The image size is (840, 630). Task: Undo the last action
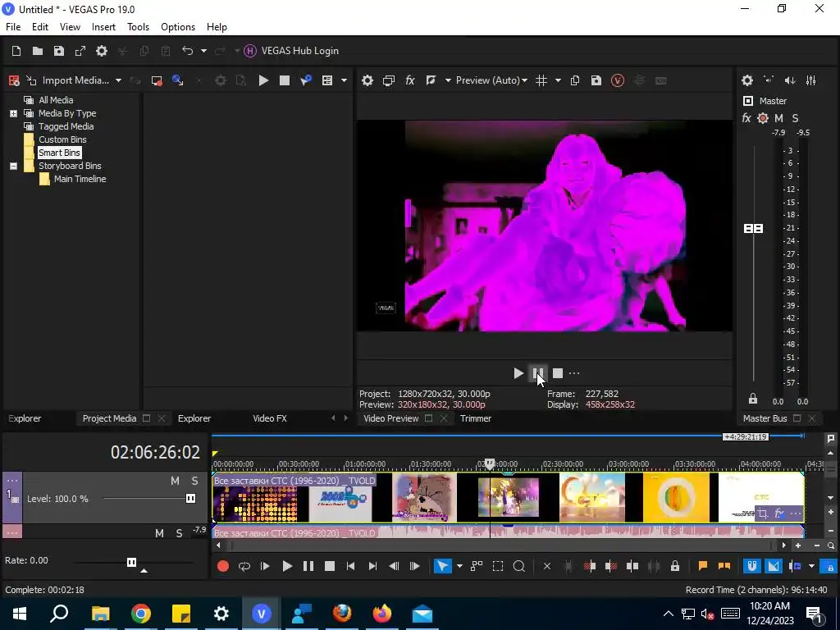click(x=188, y=51)
